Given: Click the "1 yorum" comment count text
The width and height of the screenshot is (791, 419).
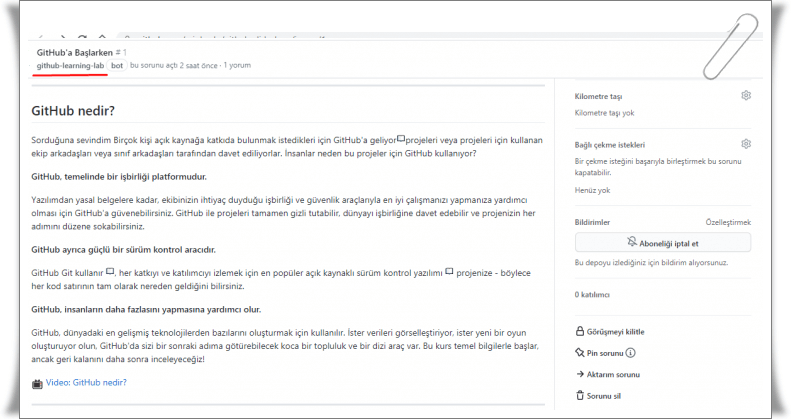Looking at the screenshot, I should [237, 66].
